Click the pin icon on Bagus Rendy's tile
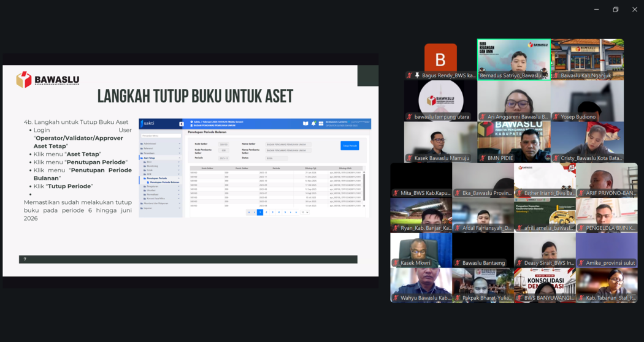Screen dimensions: 644x342 tap(417, 75)
